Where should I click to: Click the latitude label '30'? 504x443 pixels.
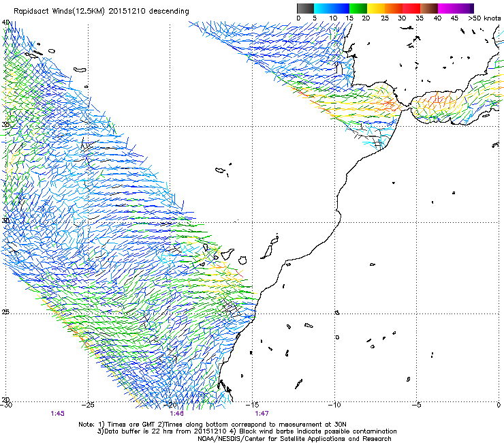coord(5,221)
